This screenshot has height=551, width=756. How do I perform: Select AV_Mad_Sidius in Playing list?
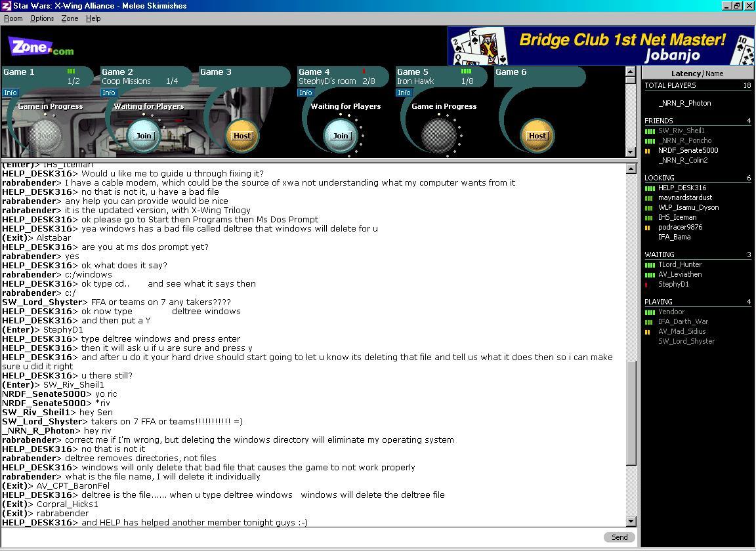(x=682, y=332)
